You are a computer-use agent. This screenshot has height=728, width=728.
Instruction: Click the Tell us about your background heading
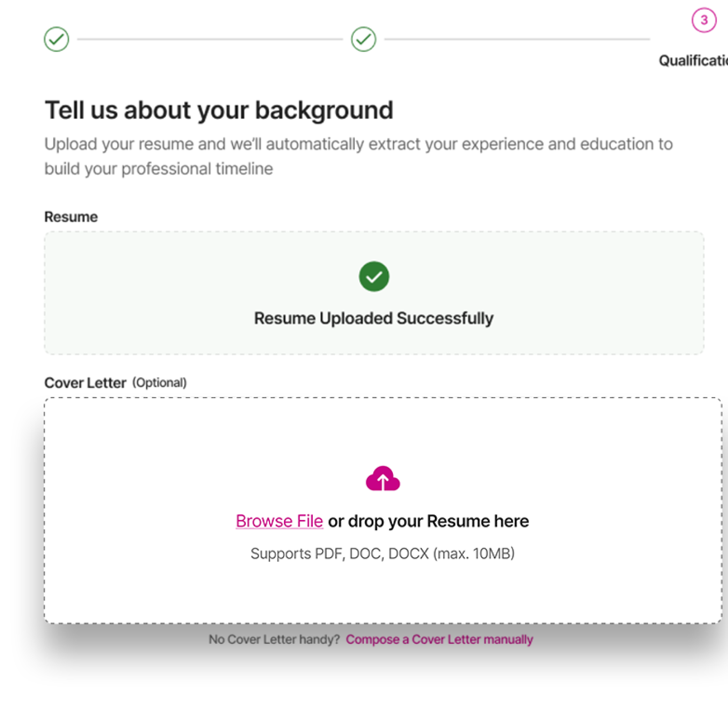pos(219,109)
